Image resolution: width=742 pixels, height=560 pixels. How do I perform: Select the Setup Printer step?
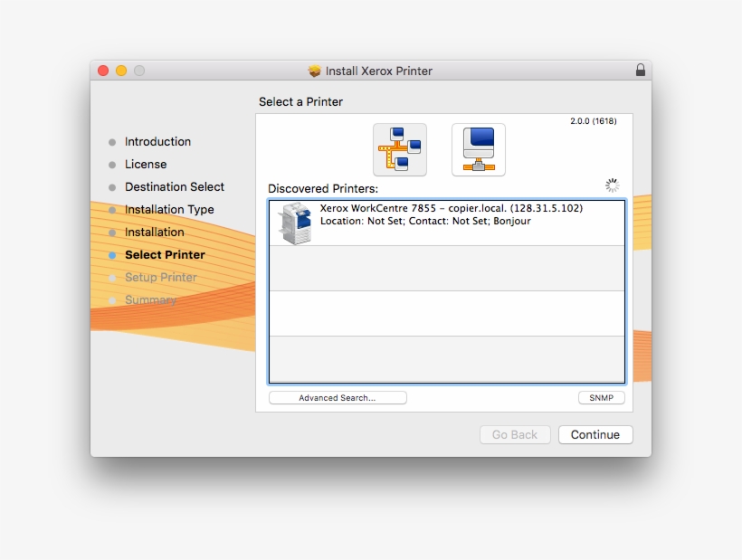160,278
